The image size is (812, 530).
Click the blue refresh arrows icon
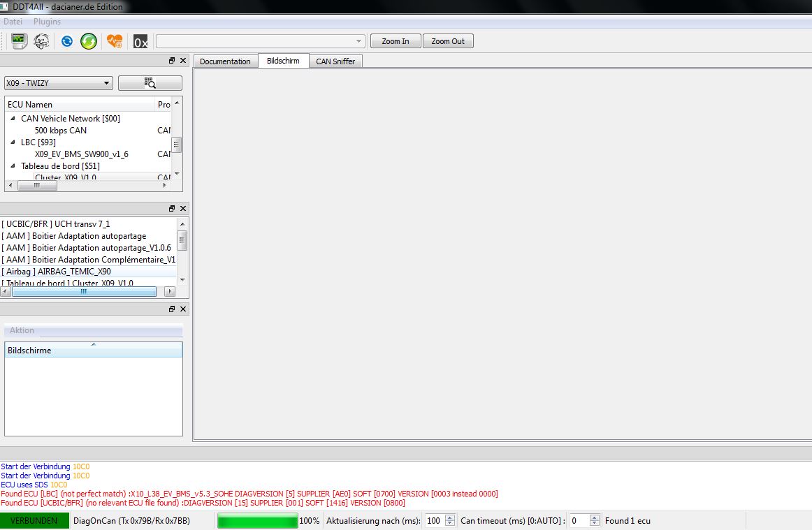coord(67,41)
